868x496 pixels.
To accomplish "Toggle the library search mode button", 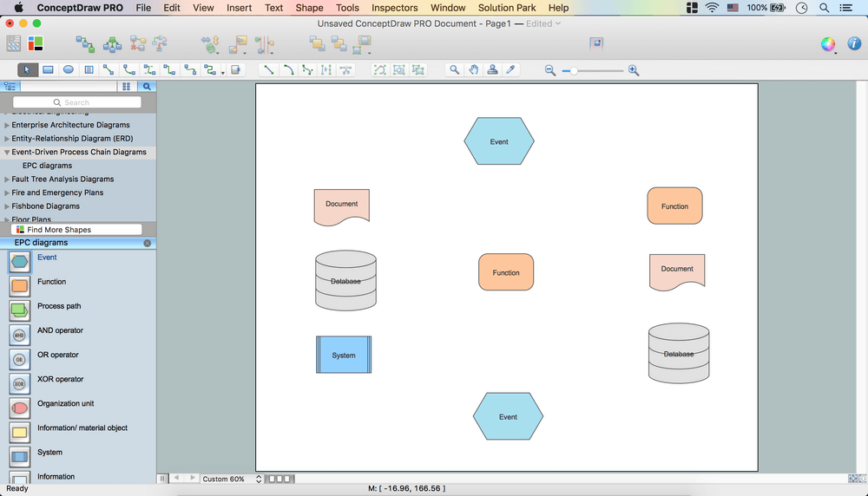I will point(147,87).
